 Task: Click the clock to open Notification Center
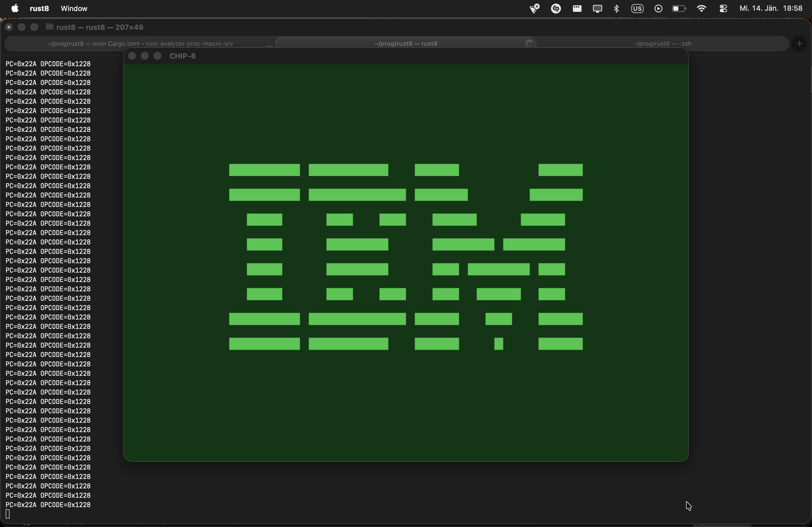[x=772, y=8]
